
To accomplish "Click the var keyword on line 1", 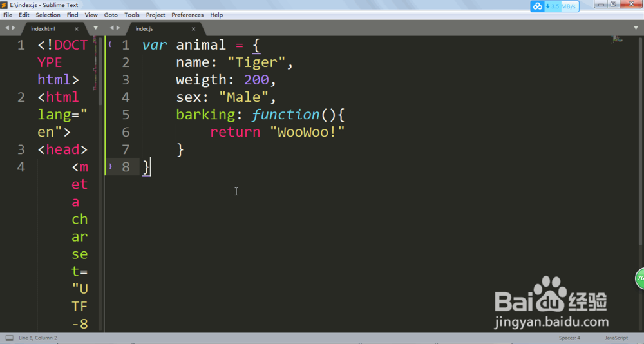I will click(x=155, y=45).
